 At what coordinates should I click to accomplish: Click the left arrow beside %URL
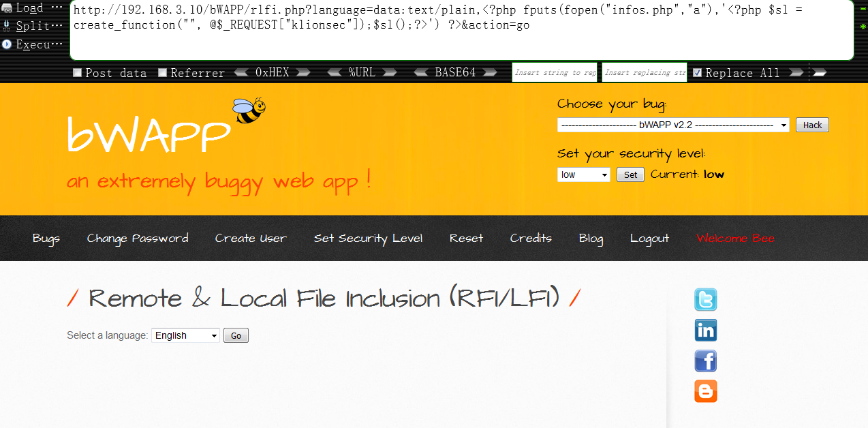click(335, 72)
